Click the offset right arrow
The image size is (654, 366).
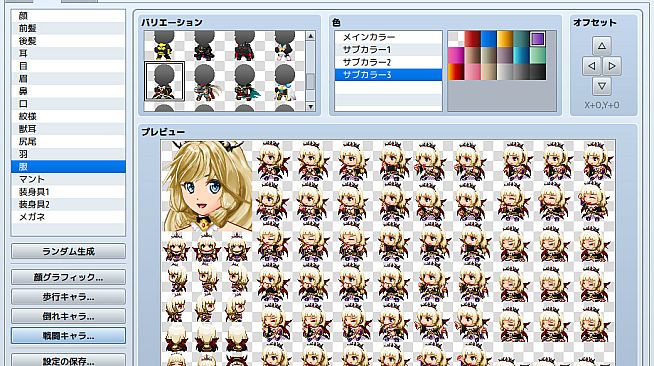(x=612, y=66)
